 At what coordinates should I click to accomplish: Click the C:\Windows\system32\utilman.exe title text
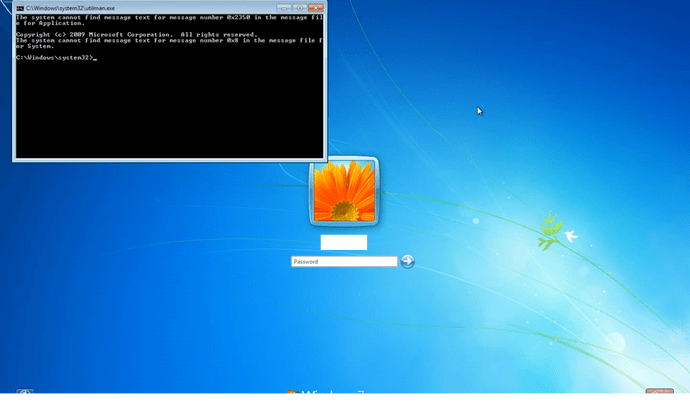tap(70, 8)
